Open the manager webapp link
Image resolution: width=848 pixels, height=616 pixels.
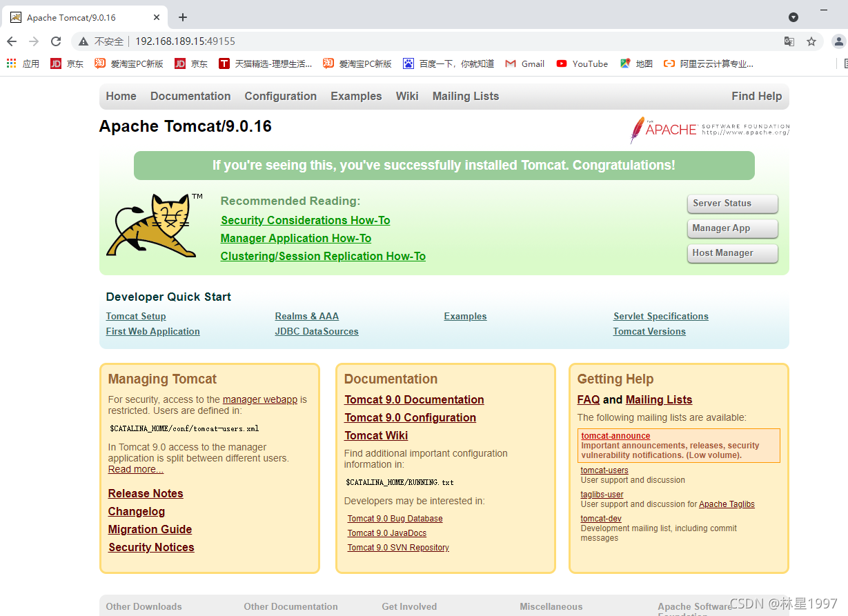click(260, 399)
